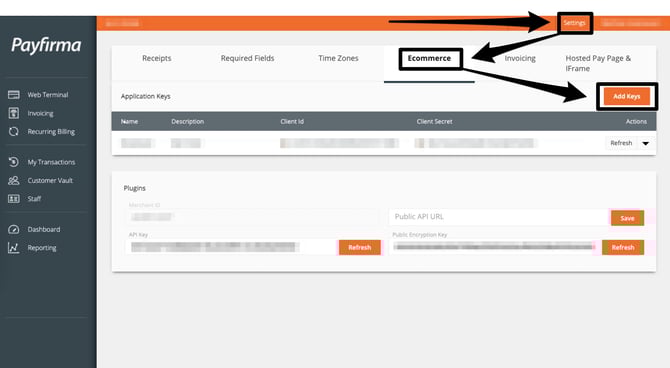This screenshot has height=368, width=670.
Task: Click the Dashboard gauge icon
Action: pyautogui.click(x=14, y=229)
